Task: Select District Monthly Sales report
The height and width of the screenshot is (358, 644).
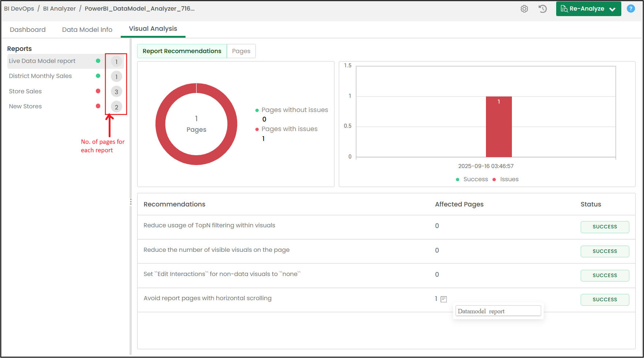Action: tap(40, 76)
